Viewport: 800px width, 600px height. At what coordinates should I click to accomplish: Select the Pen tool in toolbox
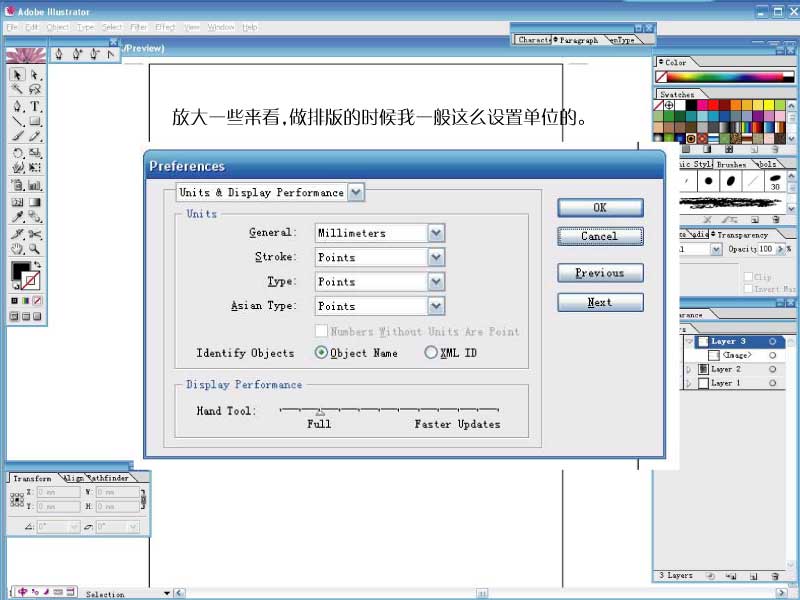tap(17, 106)
